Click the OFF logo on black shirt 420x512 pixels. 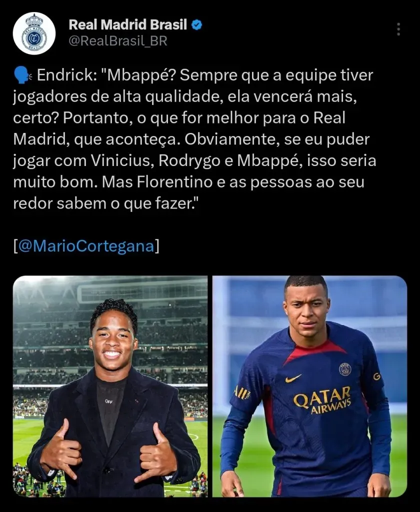point(109,401)
